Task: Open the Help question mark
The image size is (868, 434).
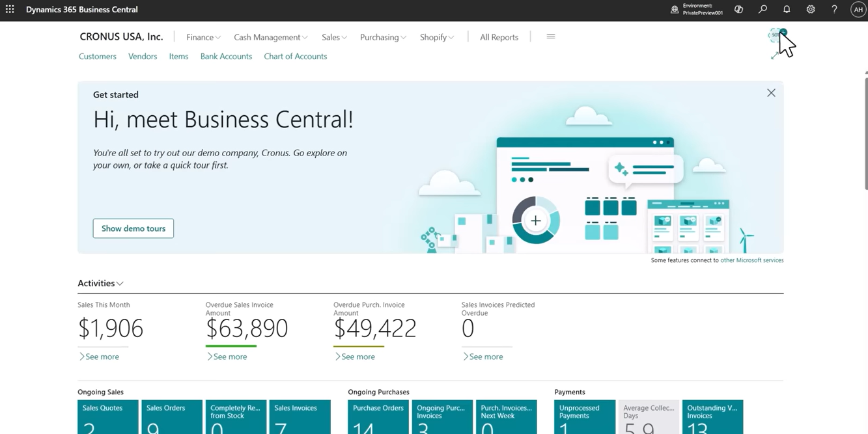Action: [x=834, y=9]
